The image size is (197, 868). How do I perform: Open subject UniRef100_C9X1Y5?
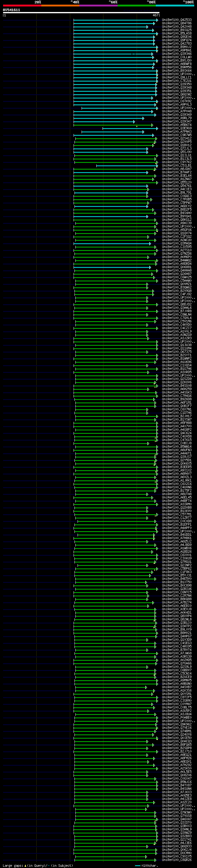pos(176,857)
